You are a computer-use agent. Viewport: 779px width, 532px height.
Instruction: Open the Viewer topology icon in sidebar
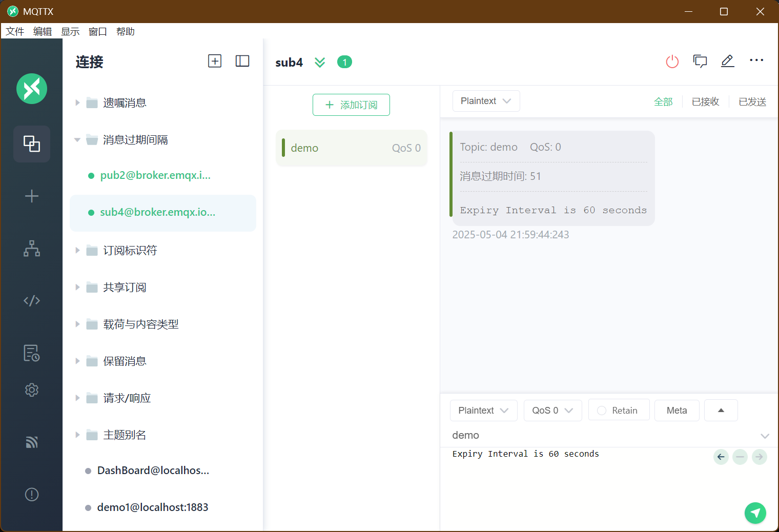(x=32, y=249)
